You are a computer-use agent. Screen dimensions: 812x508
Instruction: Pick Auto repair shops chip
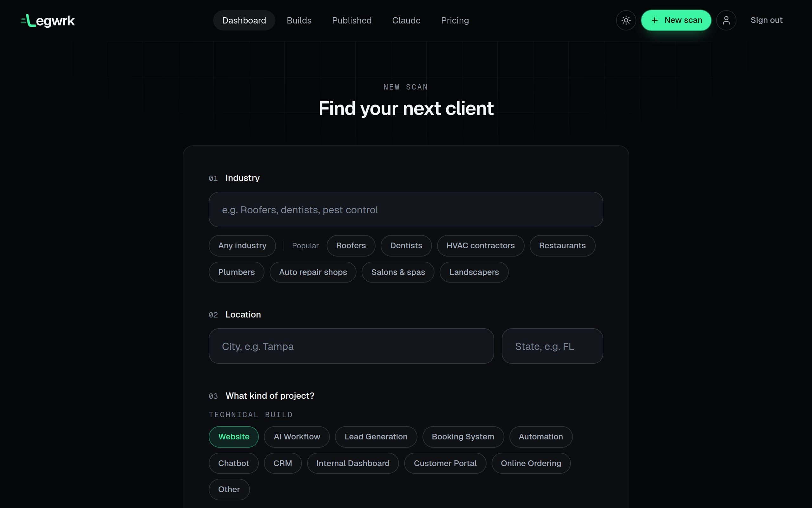313,272
